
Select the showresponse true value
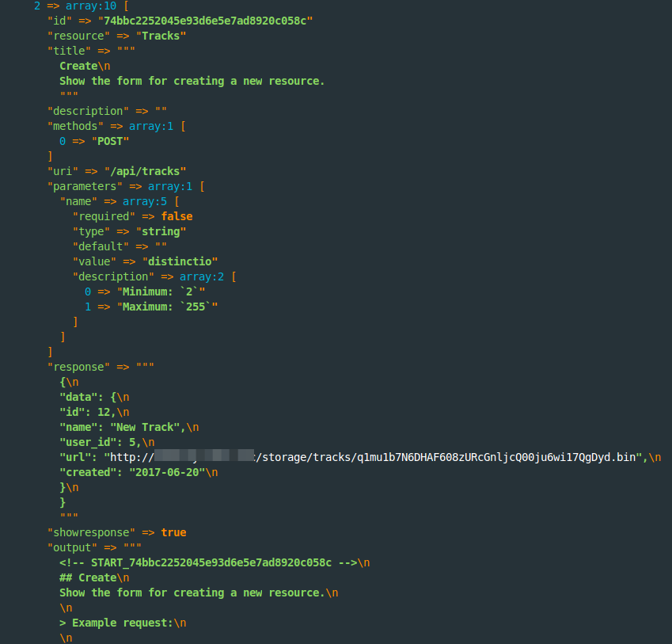[x=173, y=532]
